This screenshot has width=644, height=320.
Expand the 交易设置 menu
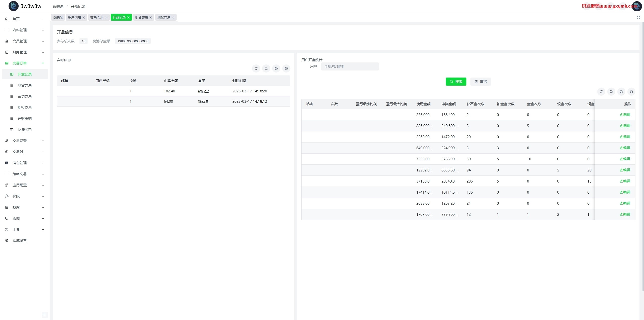(x=25, y=141)
